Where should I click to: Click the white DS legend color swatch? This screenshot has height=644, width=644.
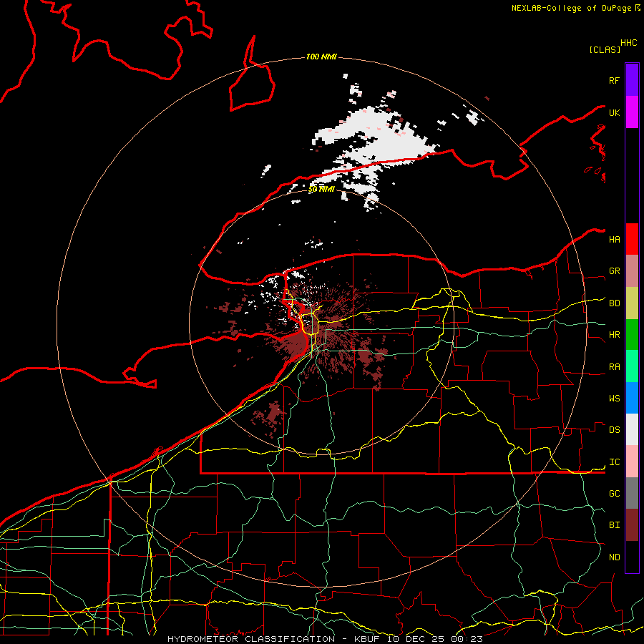[632, 429]
